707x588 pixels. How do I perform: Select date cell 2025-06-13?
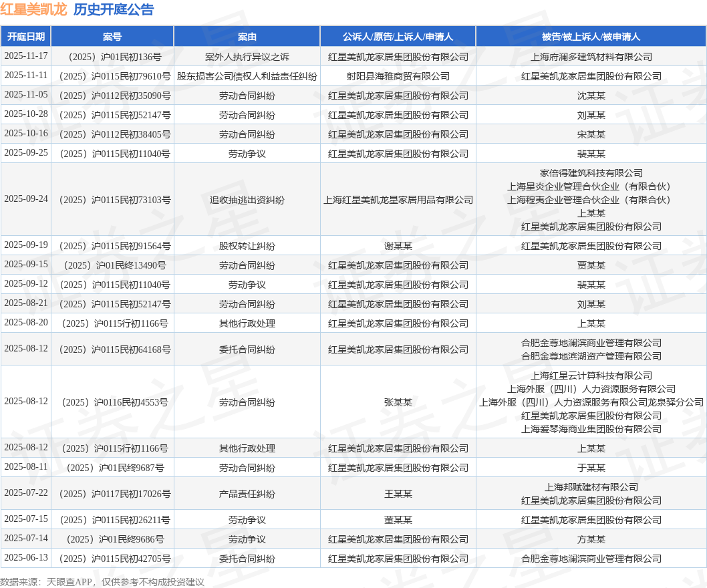click(x=25, y=558)
